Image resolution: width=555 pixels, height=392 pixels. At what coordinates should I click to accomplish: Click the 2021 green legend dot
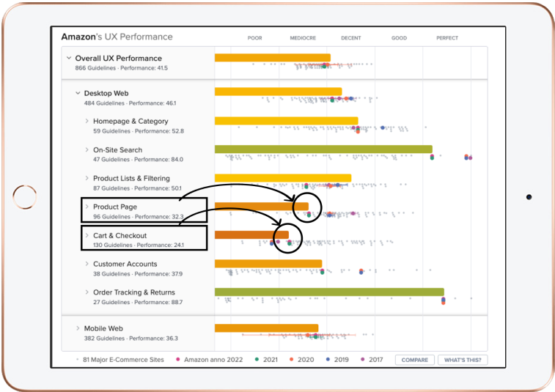(x=257, y=360)
